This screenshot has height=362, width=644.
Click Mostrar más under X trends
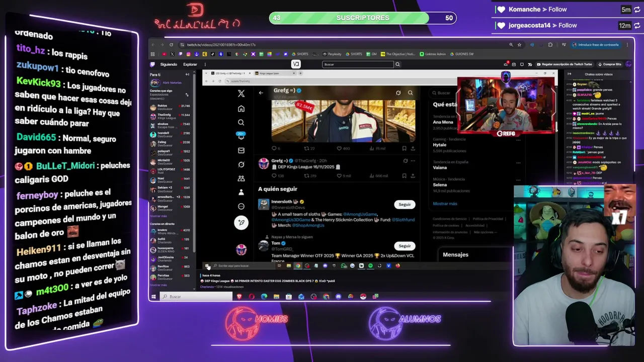coord(445,204)
